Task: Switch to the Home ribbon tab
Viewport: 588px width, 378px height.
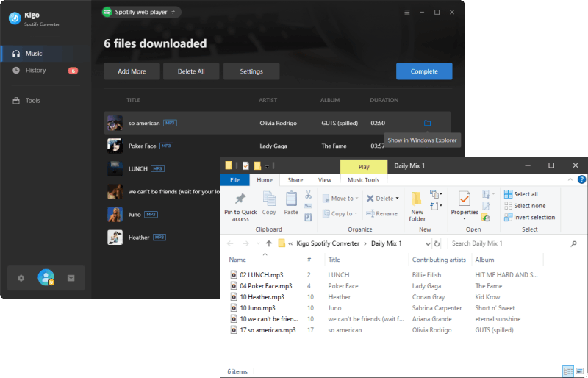Action: (x=265, y=179)
